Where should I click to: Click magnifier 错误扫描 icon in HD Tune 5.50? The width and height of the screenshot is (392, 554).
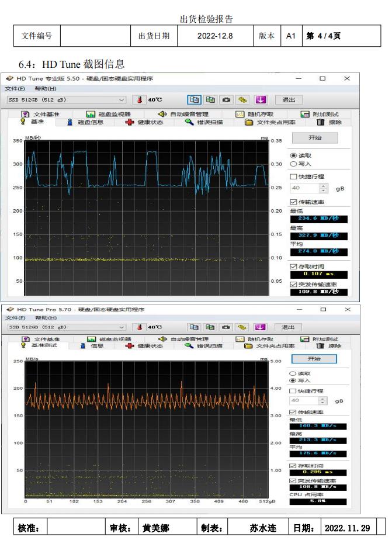[189, 122]
